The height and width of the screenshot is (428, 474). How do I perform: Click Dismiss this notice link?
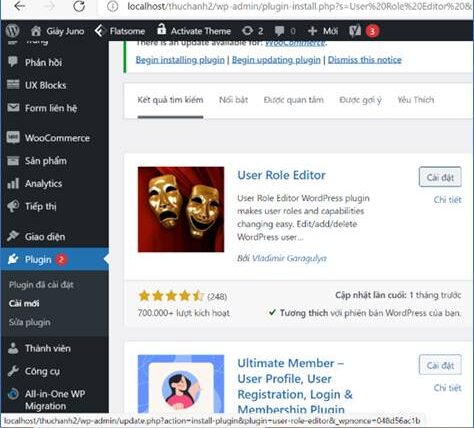[x=365, y=60]
